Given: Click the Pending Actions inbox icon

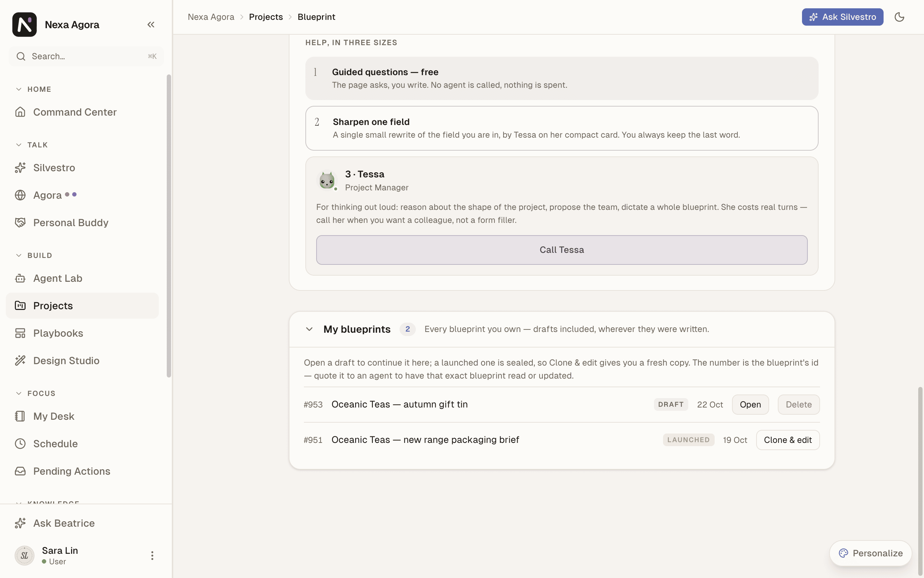Looking at the screenshot, I should (x=20, y=471).
